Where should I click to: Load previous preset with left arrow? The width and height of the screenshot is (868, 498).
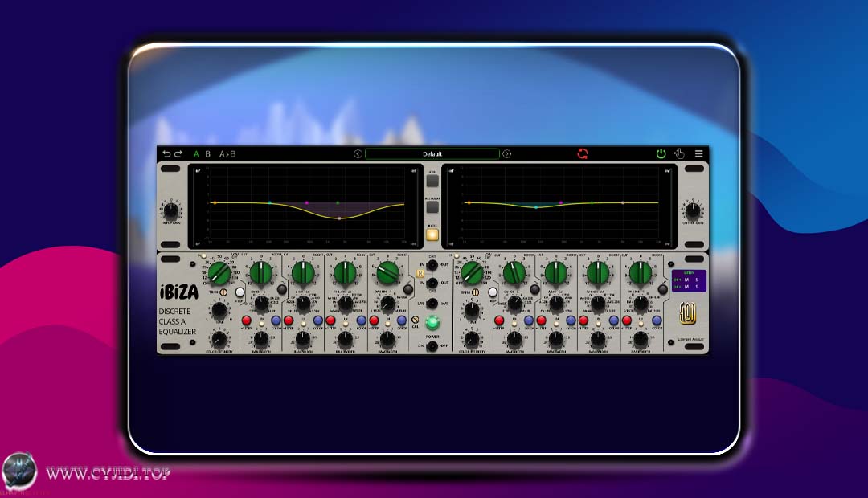(358, 154)
